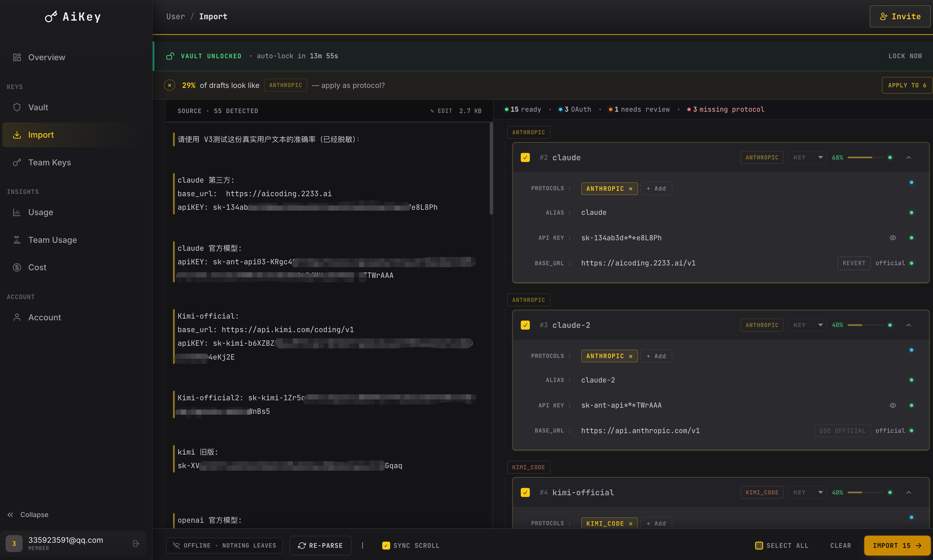The width and height of the screenshot is (933, 560).
Task: Click USE OFFICIAL for claude-2
Action: tap(842, 431)
